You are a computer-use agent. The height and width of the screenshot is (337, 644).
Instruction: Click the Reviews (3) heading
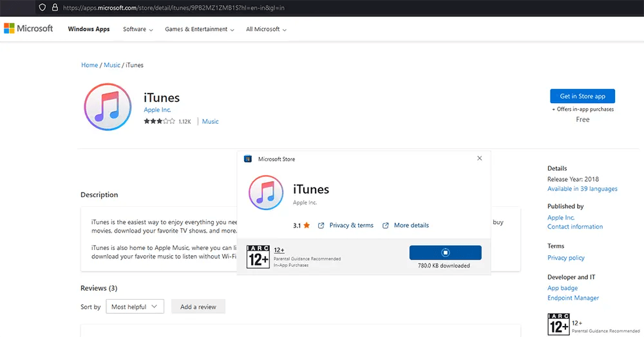[99, 288]
